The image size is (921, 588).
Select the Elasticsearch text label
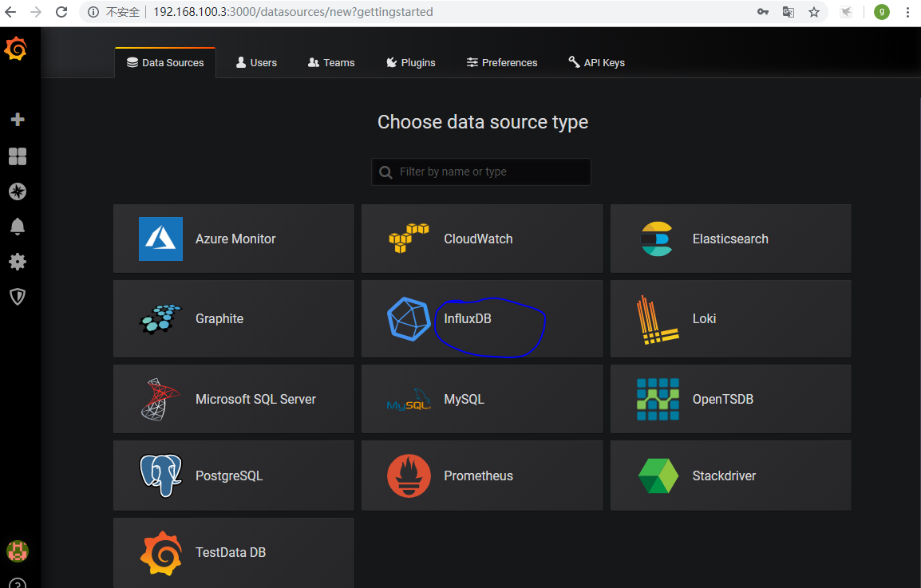(x=730, y=239)
